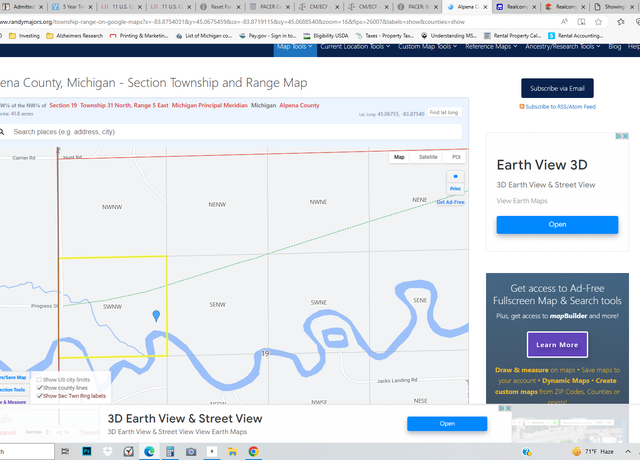Image resolution: width=640 pixels, height=460 pixels.
Task: Open the clock app on taskbar
Action: pyautogui.click(x=129, y=451)
